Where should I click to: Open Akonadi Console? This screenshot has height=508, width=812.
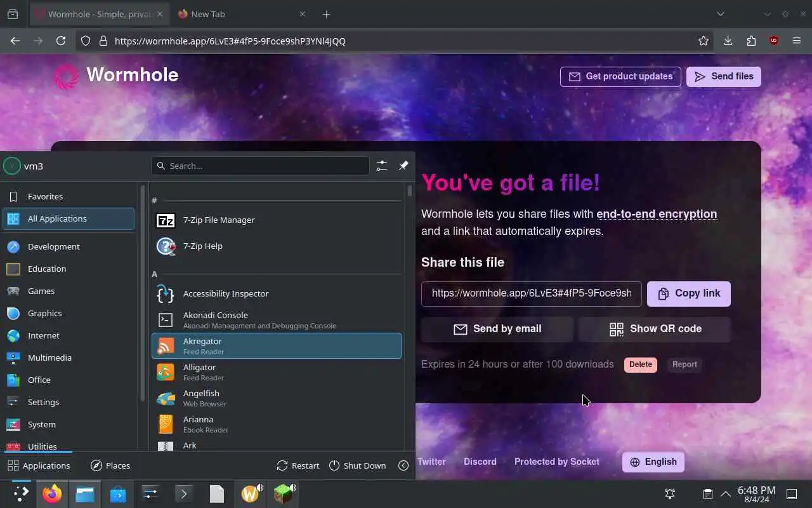point(277,320)
